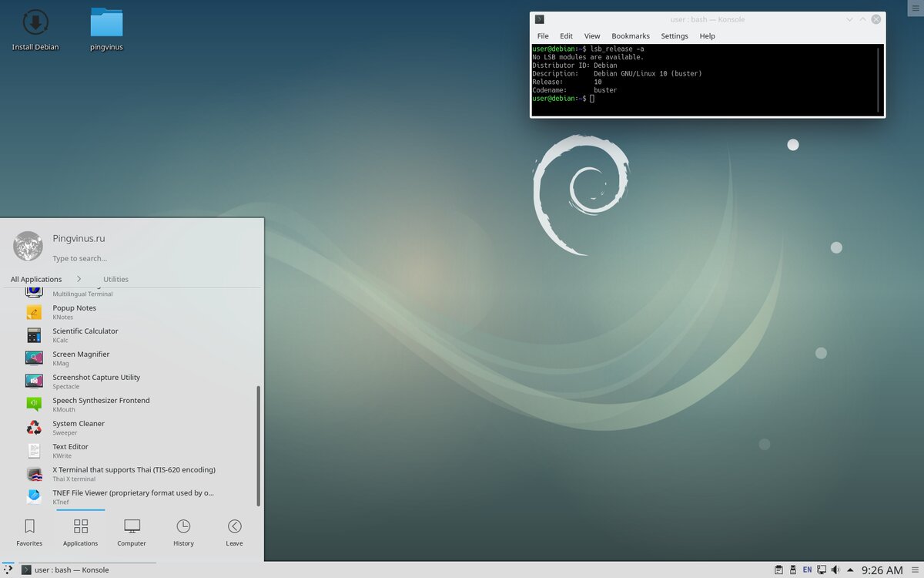The image size is (924, 578).
Task: Select the partially visible Multilingual Terminal entry
Action: pyautogui.click(x=131, y=291)
